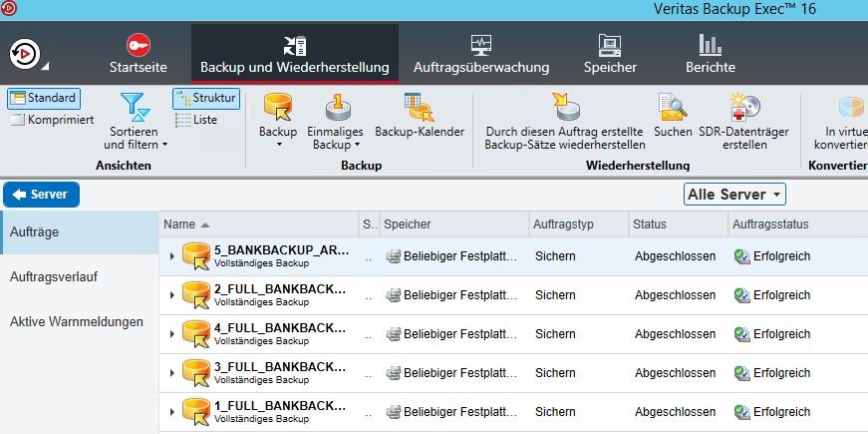Click the Suchen icon
This screenshot has height=434, width=868.
[x=673, y=107]
